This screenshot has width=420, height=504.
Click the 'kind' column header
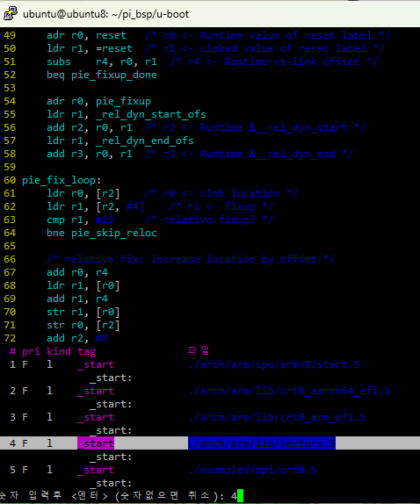59,351
